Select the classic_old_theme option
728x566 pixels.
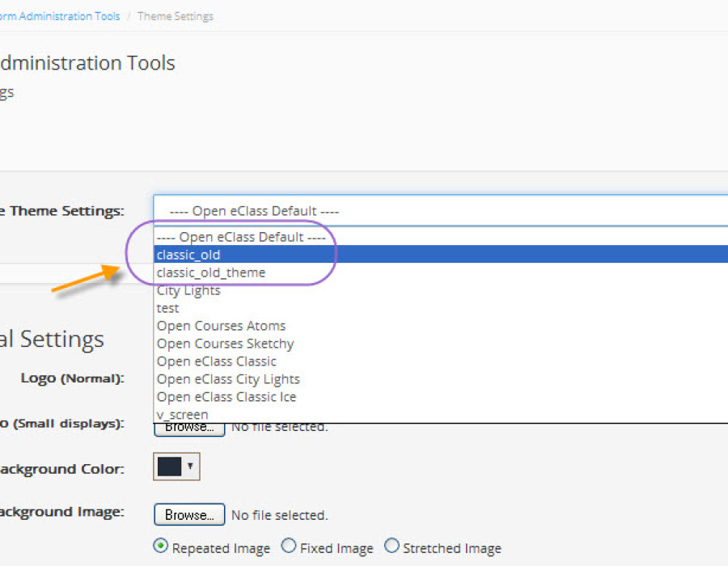[x=441, y=272]
